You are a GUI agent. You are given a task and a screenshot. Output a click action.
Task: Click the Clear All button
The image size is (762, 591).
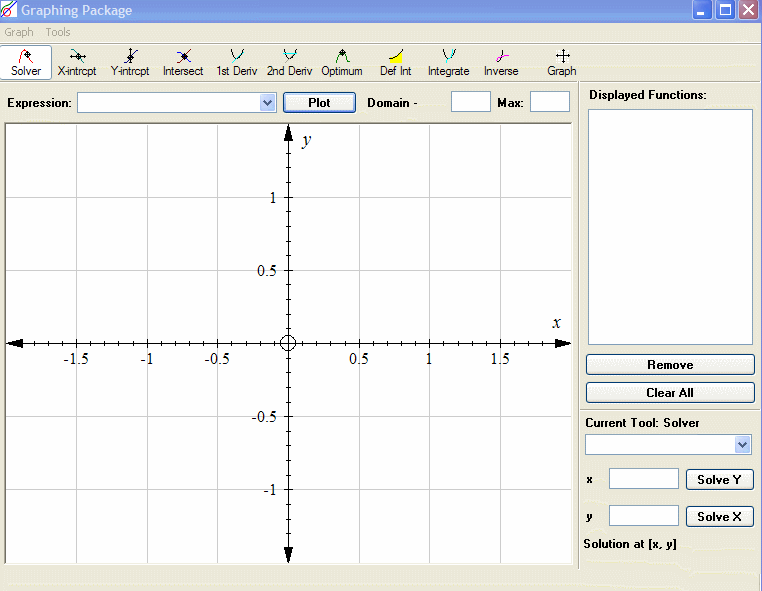[x=670, y=393]
